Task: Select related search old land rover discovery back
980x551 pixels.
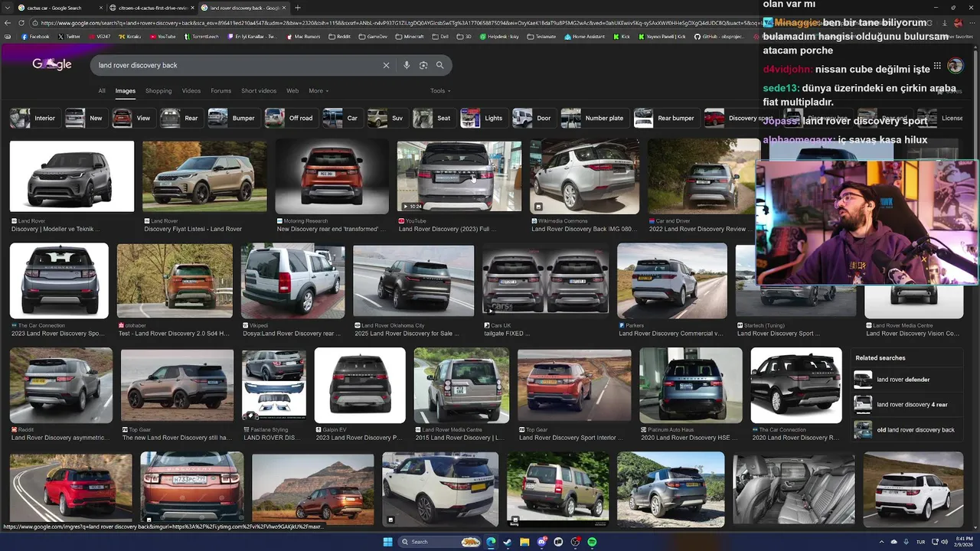Action: coord(909,430)
